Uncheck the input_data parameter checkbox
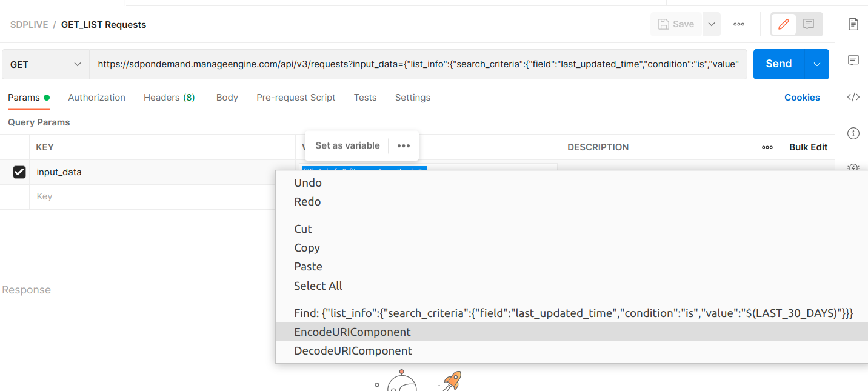 click(x=19, y=172)
